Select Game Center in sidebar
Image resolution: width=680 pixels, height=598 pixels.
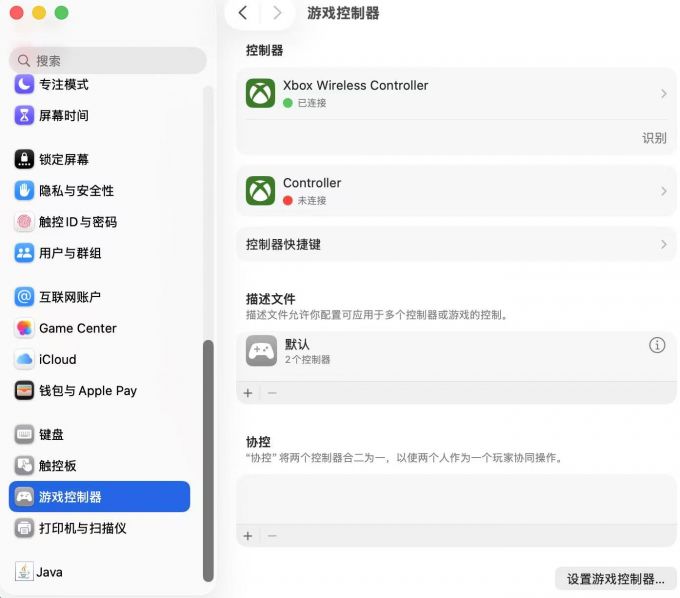click(99, 328)
